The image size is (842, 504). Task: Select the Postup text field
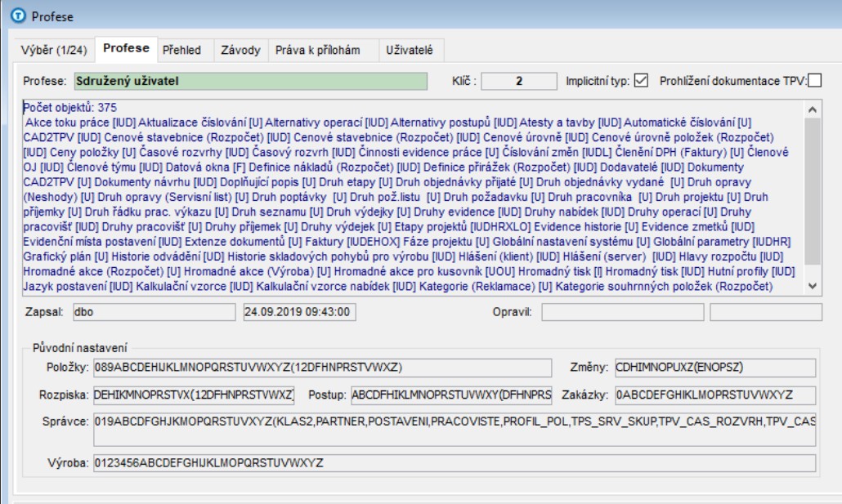pyautogui.click(x=452, y=395)
